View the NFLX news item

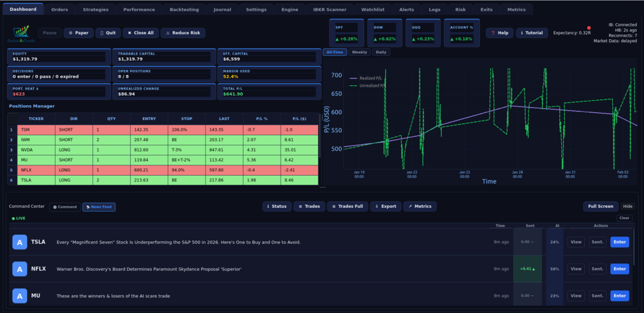tap(576, 269)
